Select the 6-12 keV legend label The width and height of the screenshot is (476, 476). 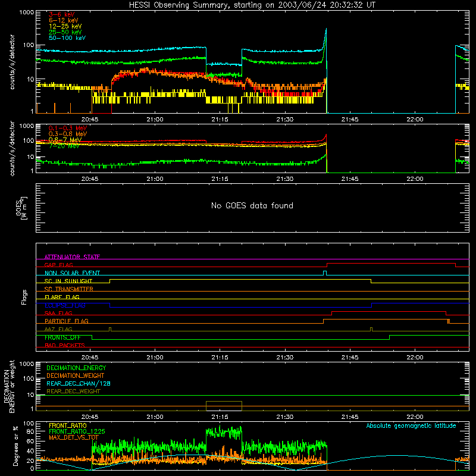(x=63, y=20)
